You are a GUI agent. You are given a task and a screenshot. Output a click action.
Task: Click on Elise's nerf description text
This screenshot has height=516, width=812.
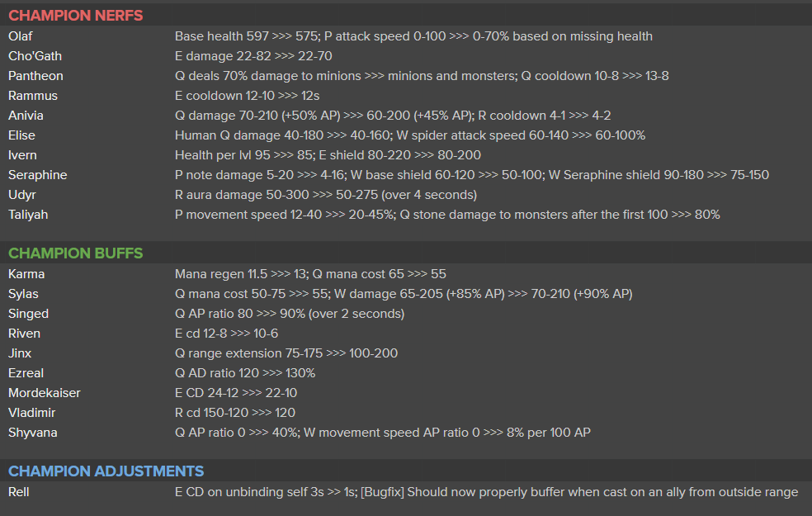point(410,135)
